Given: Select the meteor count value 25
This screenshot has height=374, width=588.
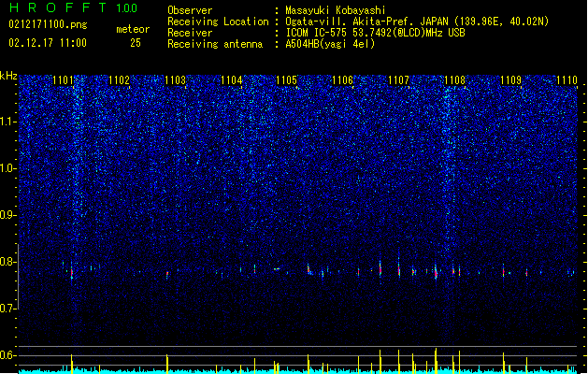Looking at the screenshot, I should 136,43.
